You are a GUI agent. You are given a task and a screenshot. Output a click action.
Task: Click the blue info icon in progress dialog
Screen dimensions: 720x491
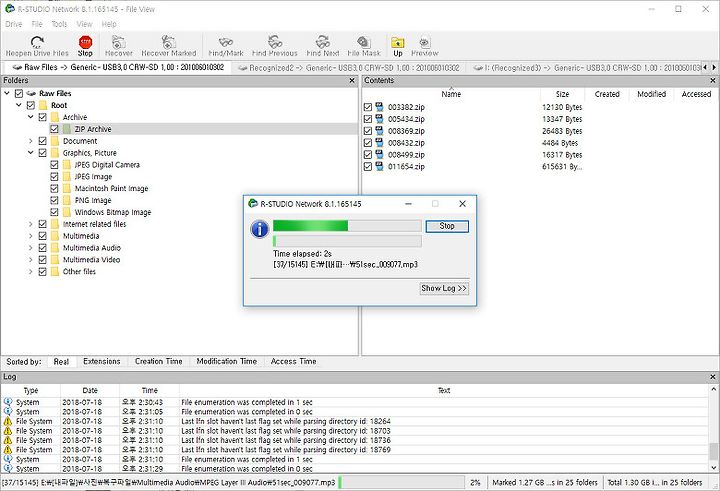click(x=260, y=228)
